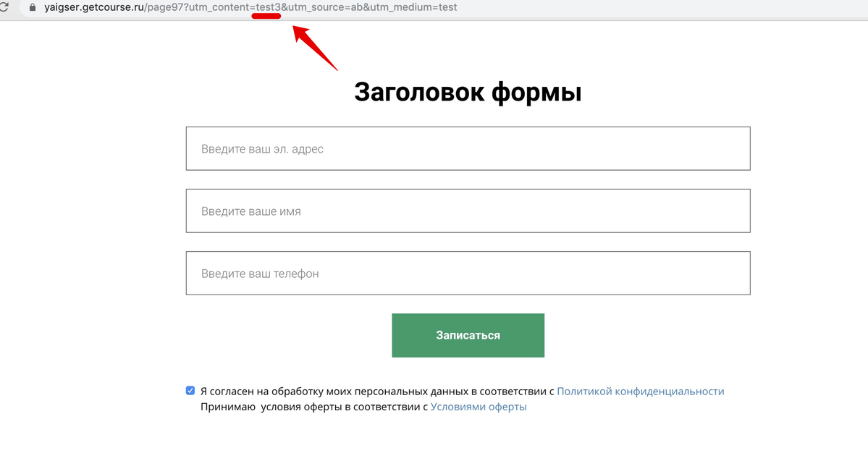This screenshot has width=868, height=466.
Task: Open the Политикой конфиденциальности link
Action: [641, 391]
